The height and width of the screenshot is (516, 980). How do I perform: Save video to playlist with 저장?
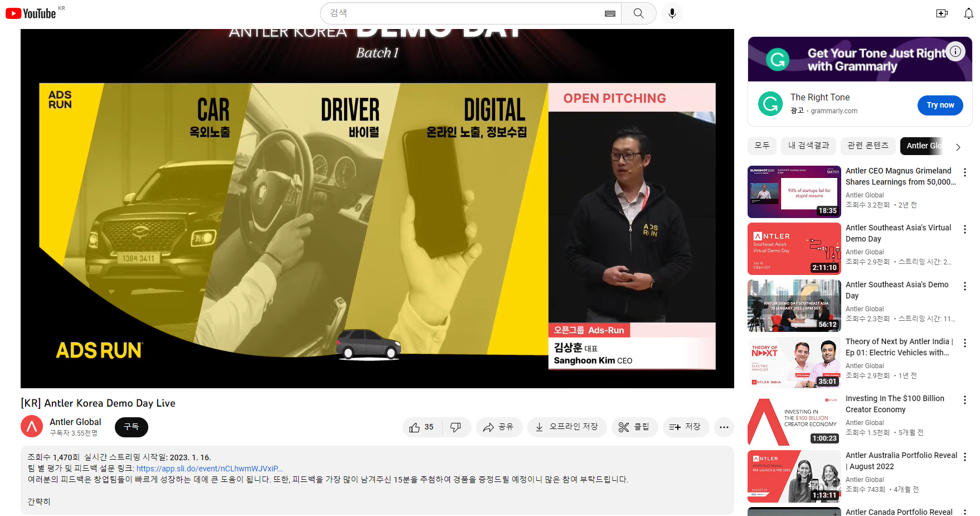click(686, 427)
